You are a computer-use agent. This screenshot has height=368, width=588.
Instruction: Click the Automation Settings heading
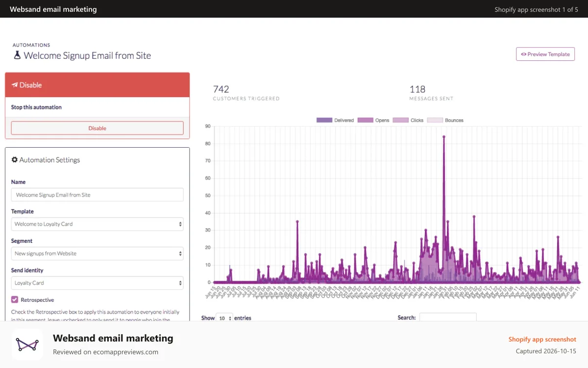pyautogui.click(x=49, y=160)
